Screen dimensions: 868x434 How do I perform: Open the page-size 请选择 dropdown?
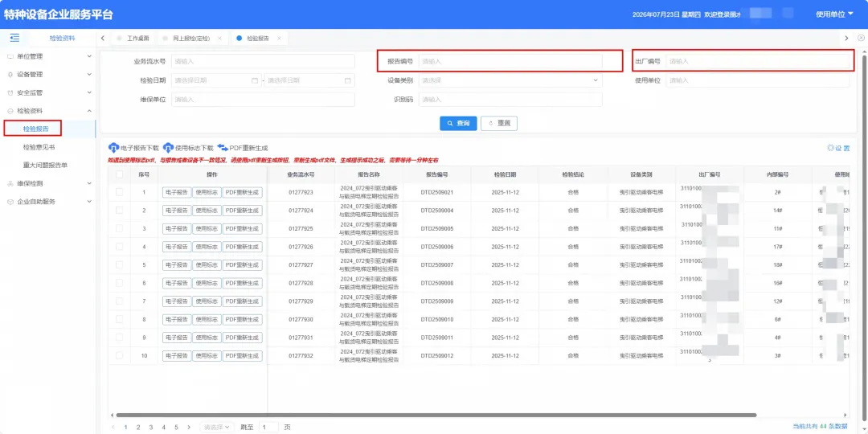(217, 428)
